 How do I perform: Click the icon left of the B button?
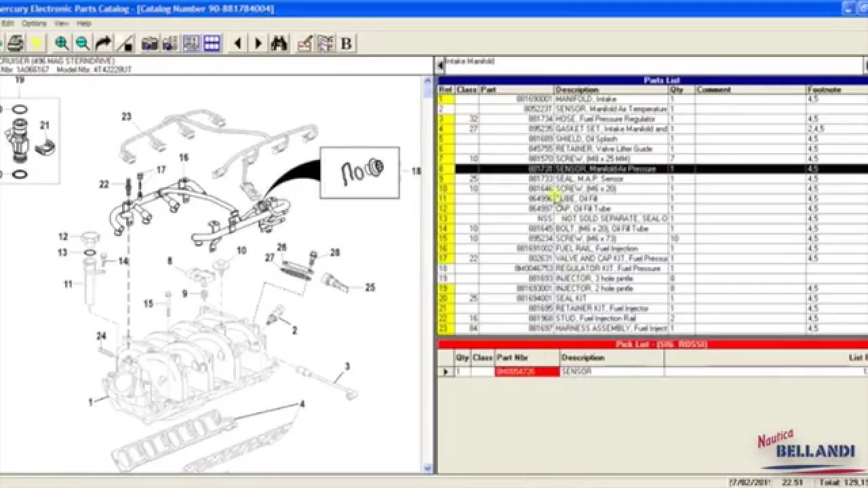click(325, 43)
